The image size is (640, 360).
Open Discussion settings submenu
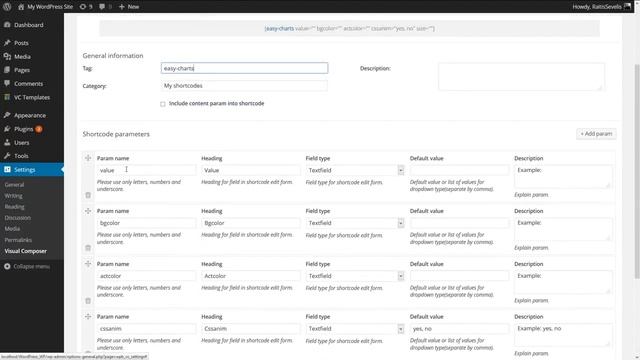point(18,218)
